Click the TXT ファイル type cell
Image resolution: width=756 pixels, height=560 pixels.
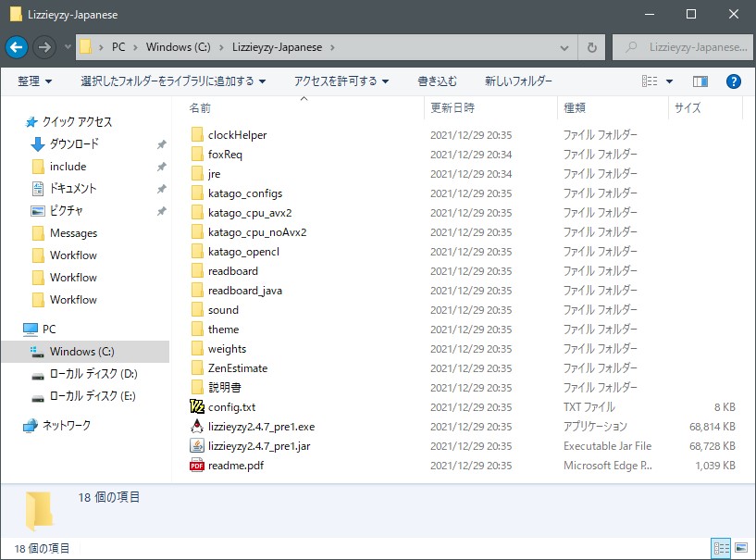point(589,407)
